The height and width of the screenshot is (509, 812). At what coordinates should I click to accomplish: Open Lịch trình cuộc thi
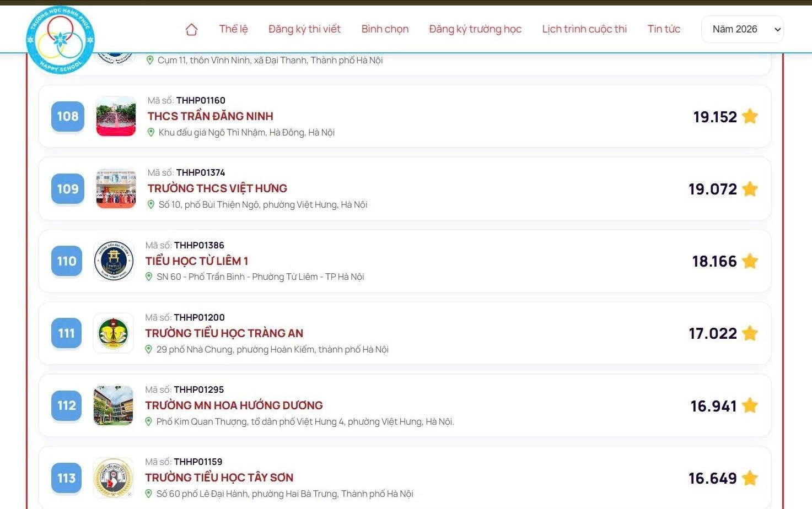(x=584, y=29)
